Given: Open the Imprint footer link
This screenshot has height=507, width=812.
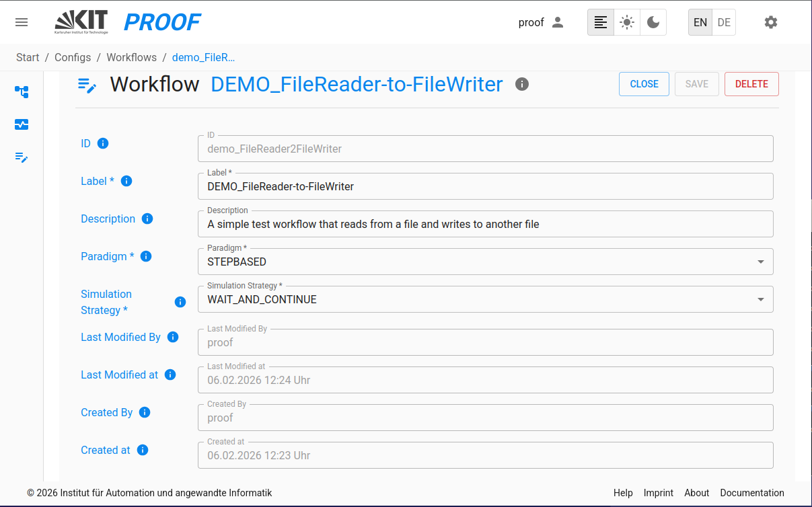Looking at the screenshot, I should 659,493.
